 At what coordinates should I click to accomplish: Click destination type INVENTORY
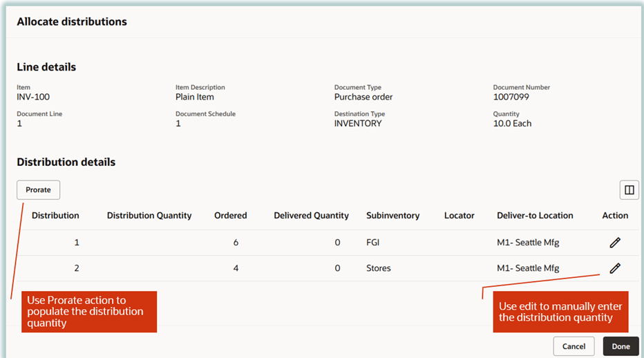358,123
